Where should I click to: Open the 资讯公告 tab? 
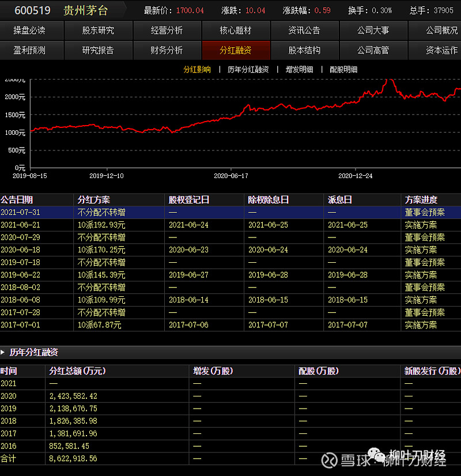pyautogui.click(x=304, y=31)
